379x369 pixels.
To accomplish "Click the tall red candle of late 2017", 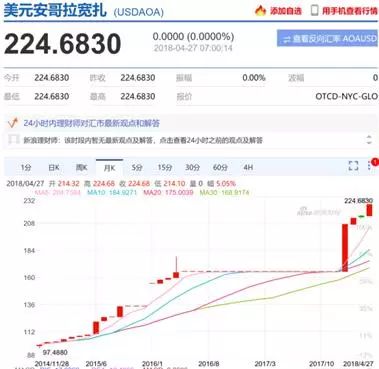I will click(345, 248).
